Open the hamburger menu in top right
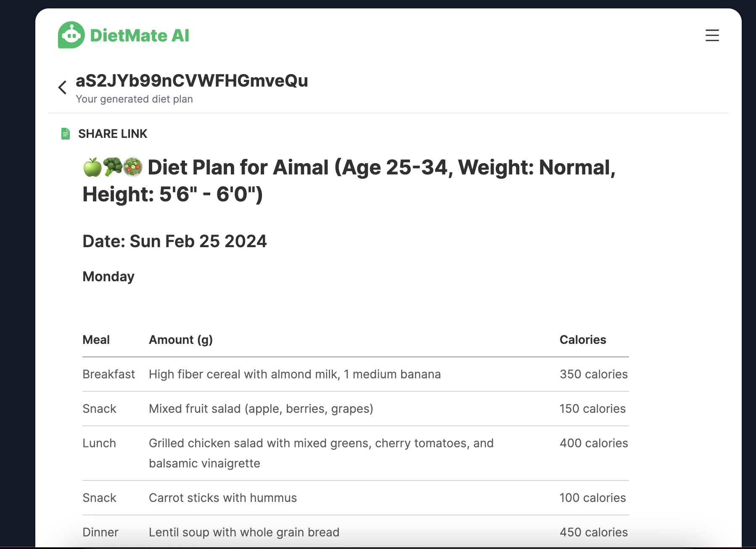Image resolution: width=756 pixels, height=549 pixels. point(712,35)
